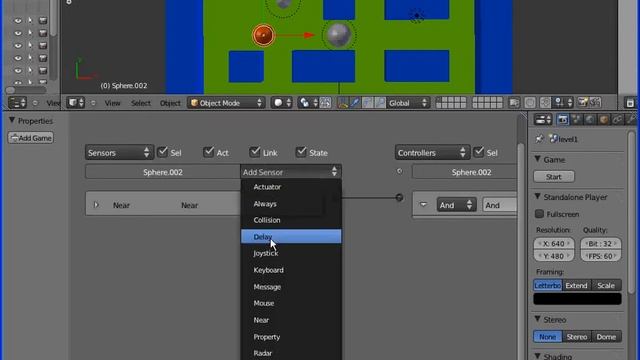Select the Constraints properties tab icon
This screenshot has height=360, width=640.
[x=617, y=120]
